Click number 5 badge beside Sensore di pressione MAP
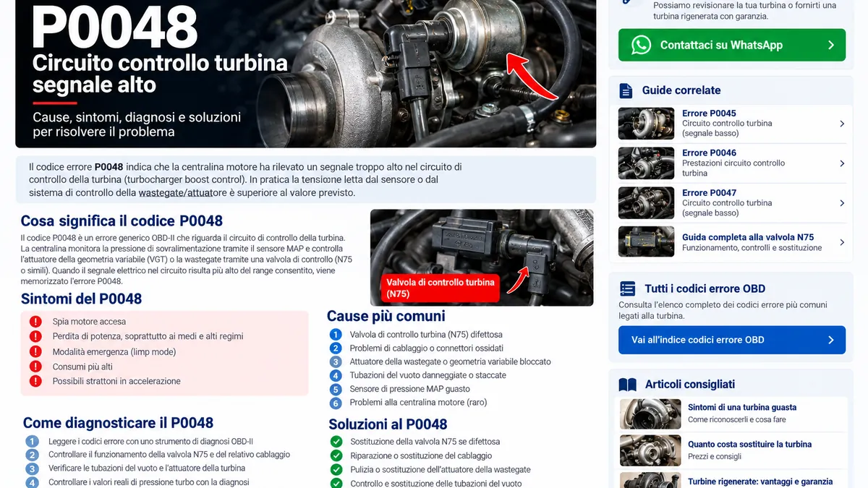868x488 pixels. click(x=336, y=389)
